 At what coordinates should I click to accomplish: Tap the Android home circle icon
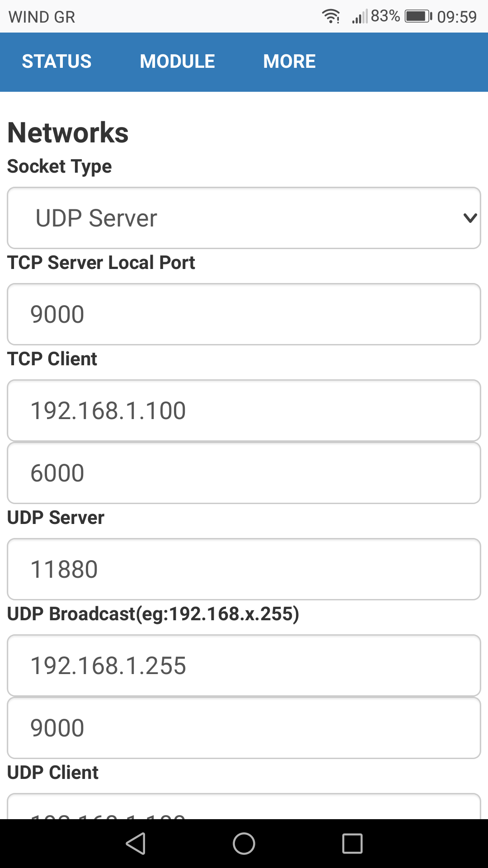(244, 844)
